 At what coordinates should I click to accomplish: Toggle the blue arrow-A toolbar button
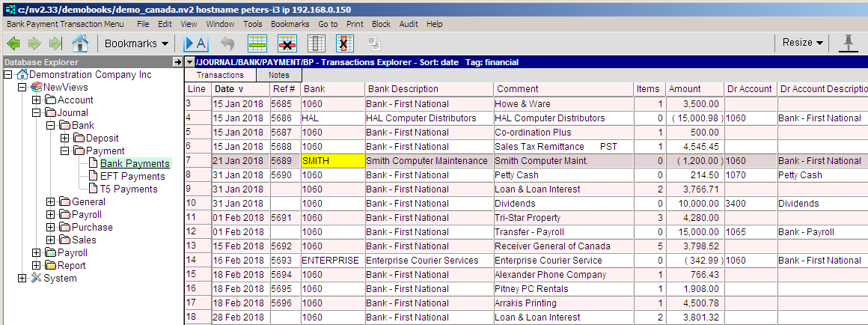pyautogui.click(x=196, y=43)
